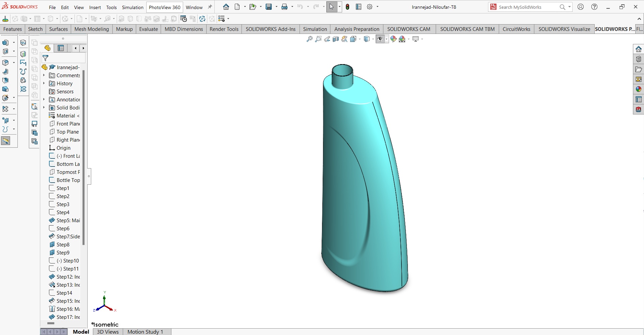Open the Simulation menu in menu bar

click(x=132, y=7)
